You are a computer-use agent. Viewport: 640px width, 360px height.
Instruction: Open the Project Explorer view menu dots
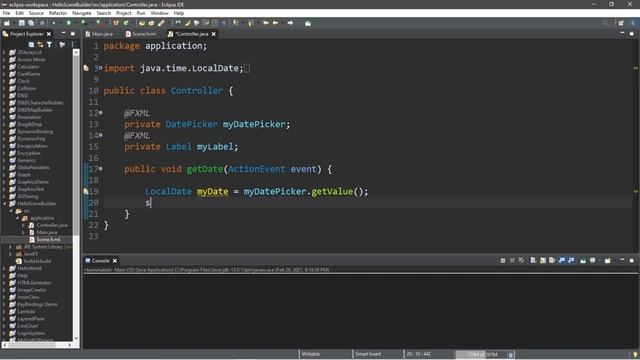(x=73, y=44)
